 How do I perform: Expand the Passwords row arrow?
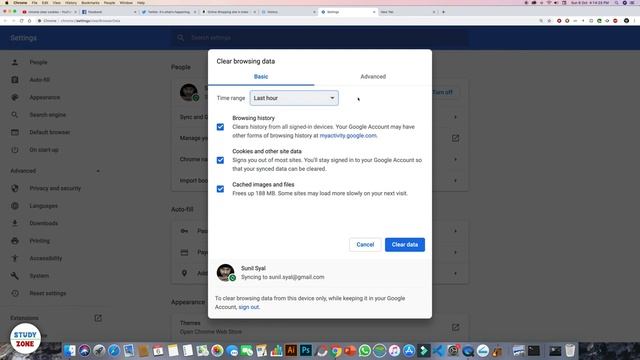[456, 231]
